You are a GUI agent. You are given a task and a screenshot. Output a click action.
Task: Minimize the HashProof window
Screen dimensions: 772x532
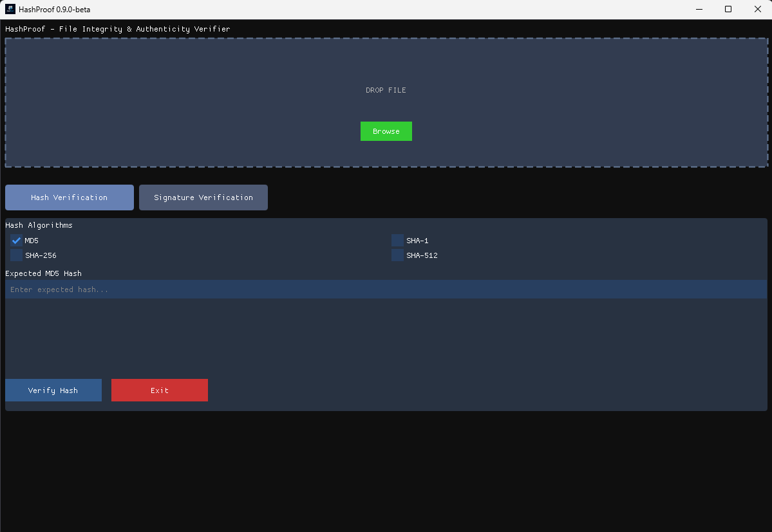click(x=699, y=9)
